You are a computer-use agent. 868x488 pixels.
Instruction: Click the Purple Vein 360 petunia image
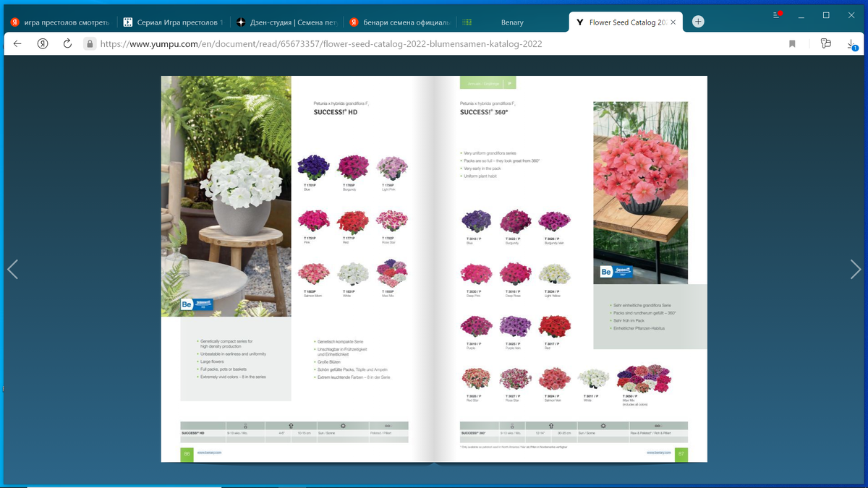coord(515,327)
